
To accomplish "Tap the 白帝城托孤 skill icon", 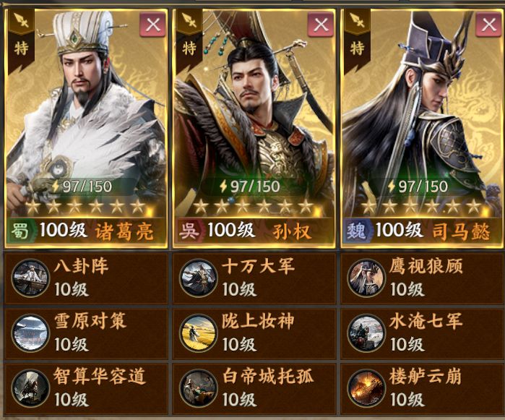I will tap(199, 388).
